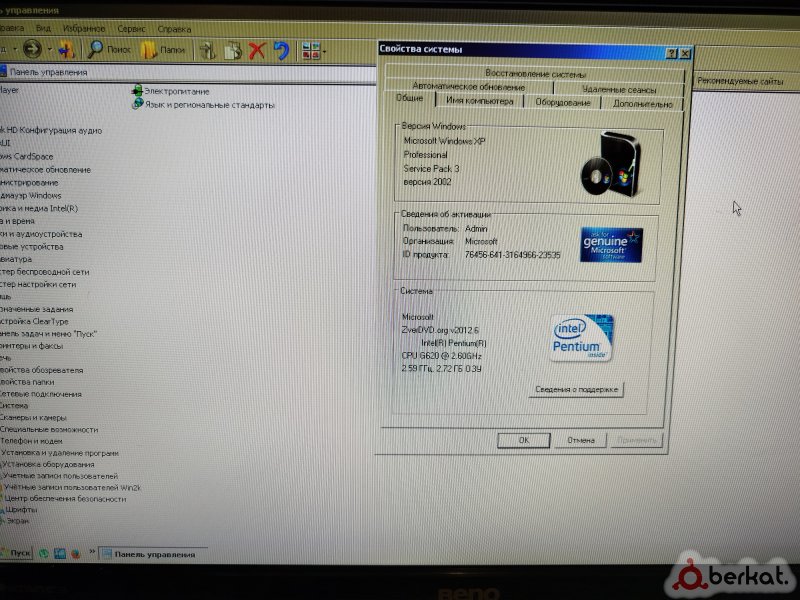800x600 pixels.
Task: Switch to the Удаленные сеансы tab
Action: 618,89
